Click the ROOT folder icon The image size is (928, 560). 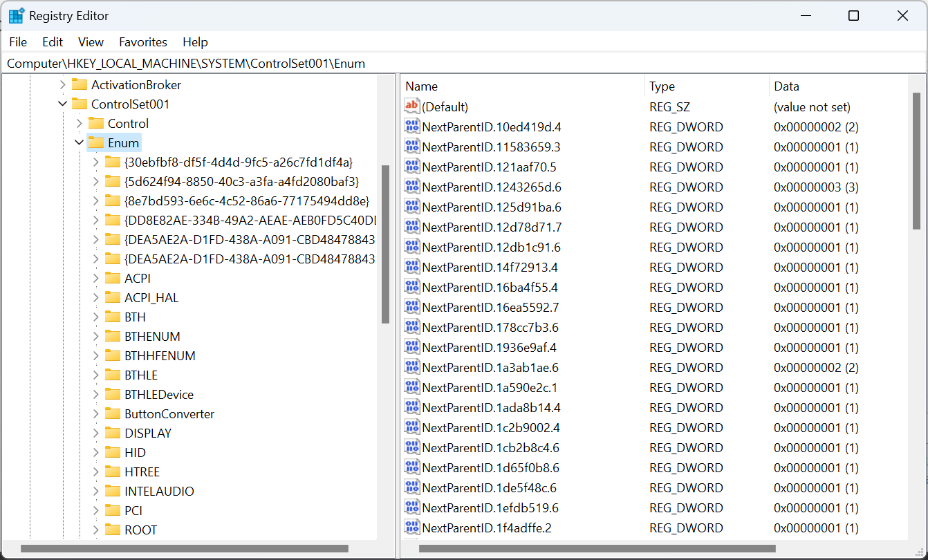tap(113, 530)
